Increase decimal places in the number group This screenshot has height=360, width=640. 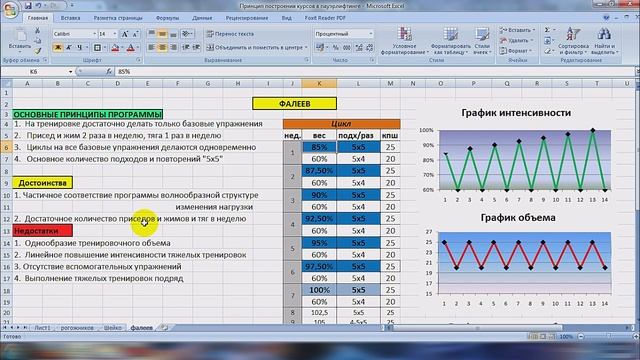click(359, 48)
